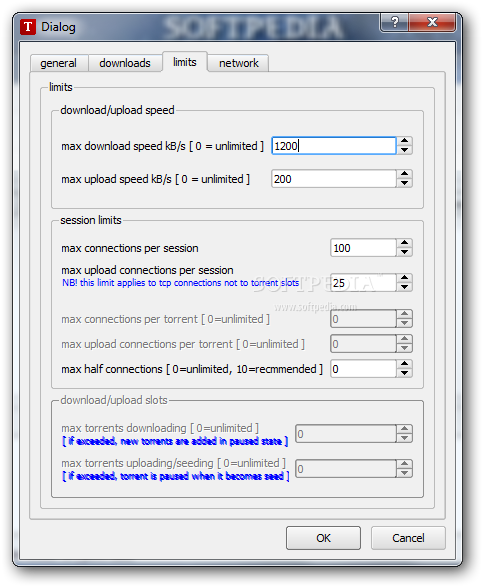Click the red T application icon
483x587 pixels.
(x=28, y=27)
